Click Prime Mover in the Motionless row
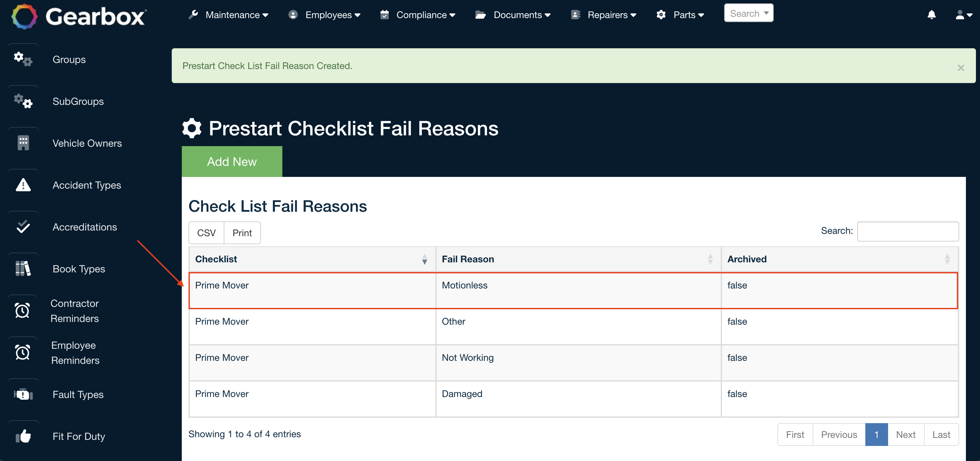The image size is (980, 461). point(222,285)
